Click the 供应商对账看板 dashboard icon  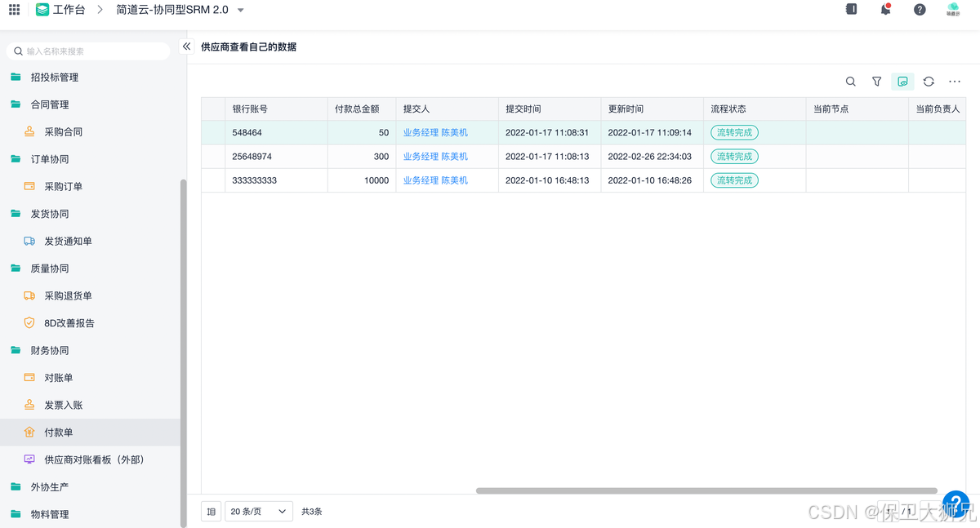click(29, 459)
